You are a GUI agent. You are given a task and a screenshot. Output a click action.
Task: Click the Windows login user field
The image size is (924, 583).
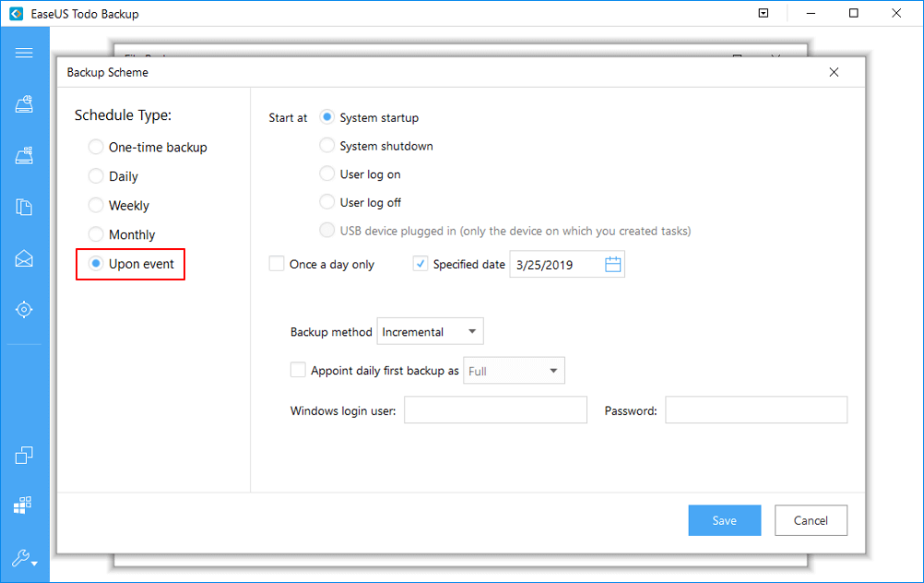click(x=495, y=410)
